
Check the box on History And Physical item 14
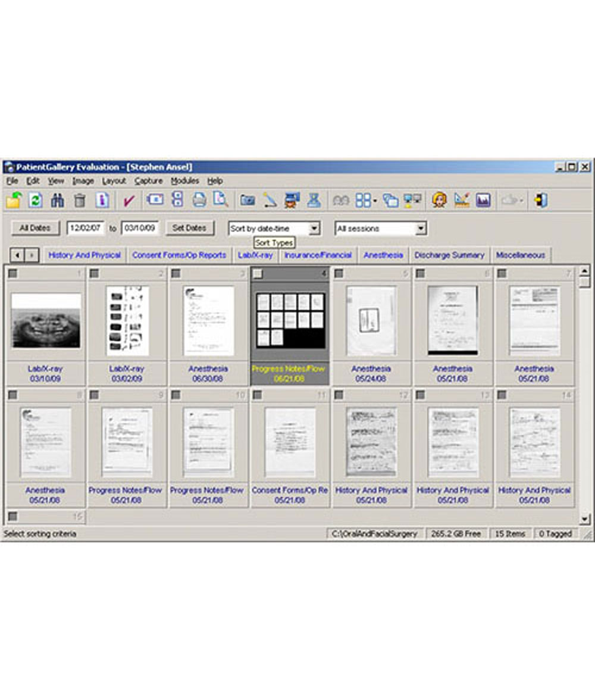[502, 395]
